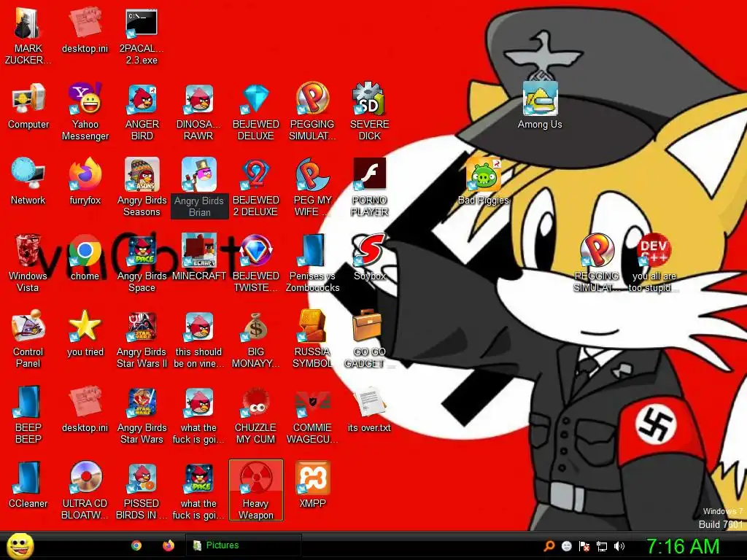Select the Angry Birds Star Wars icon
This screenshot has width=747, height=560.
click(142, 414)
